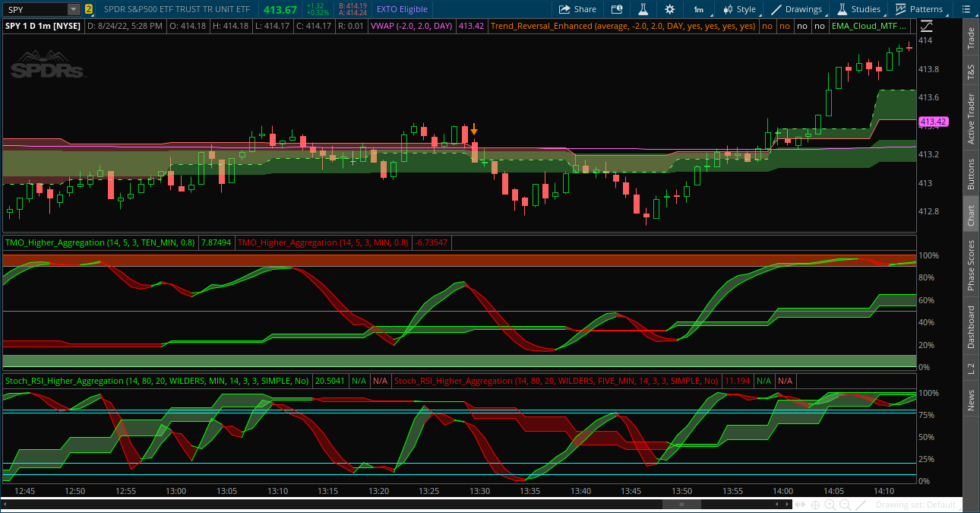Screen dimensions: 980x513
Task: Click the EMA_Cloud_MTF study label
Action: pos(870,26)
